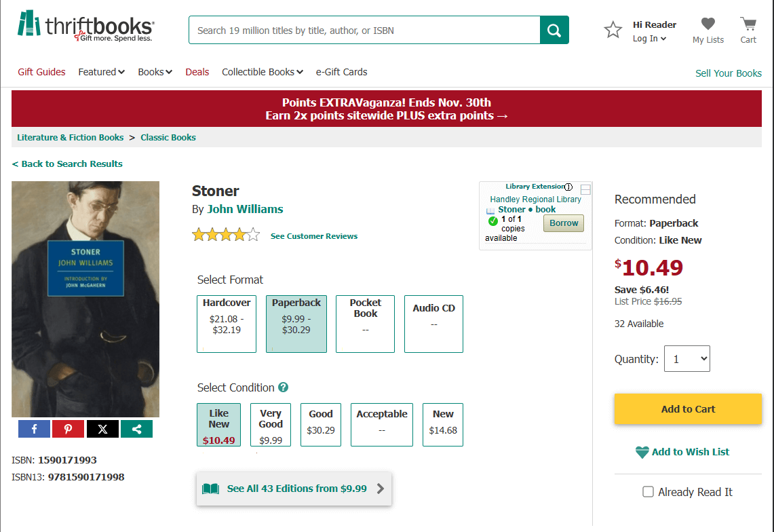
Task: Open the shopping cart icon
Action: click(748, 24)
